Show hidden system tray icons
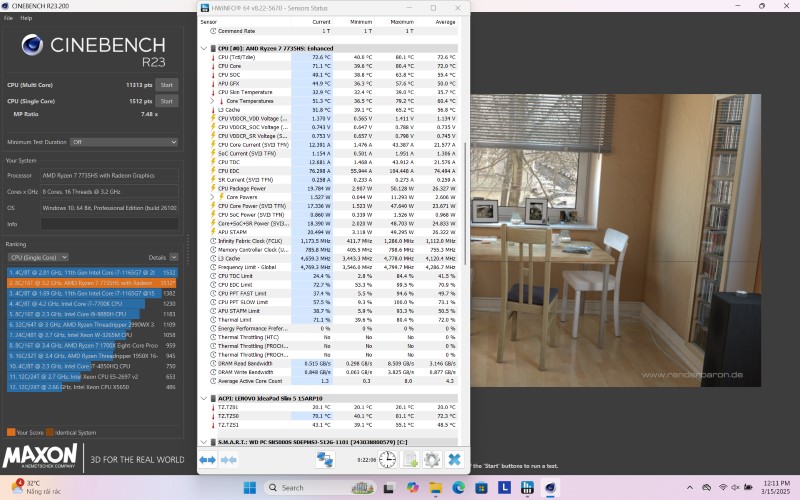 (x=690, y=488)
